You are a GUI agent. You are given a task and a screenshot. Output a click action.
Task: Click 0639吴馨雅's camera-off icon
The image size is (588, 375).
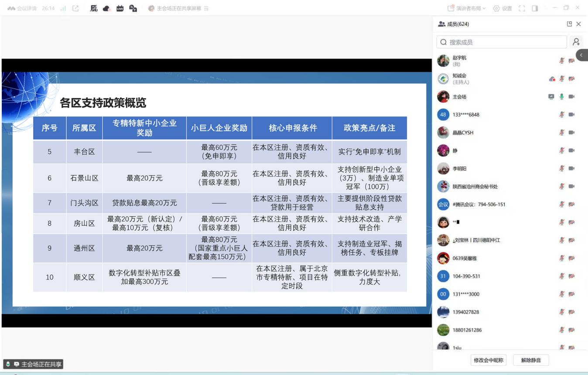click(x=571, y=258)
